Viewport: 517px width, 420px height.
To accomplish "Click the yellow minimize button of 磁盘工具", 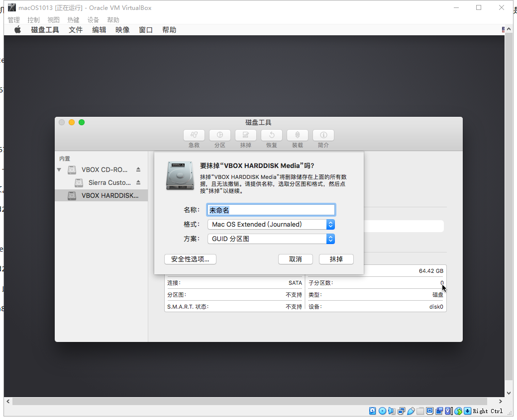I will (72, 122).
